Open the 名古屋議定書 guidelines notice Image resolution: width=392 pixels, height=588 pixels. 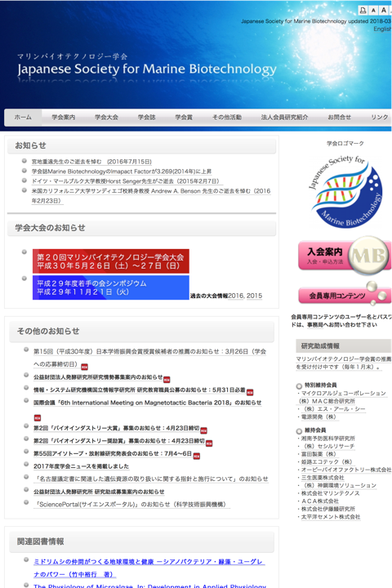pyautogui.click(x=151, y=479)
